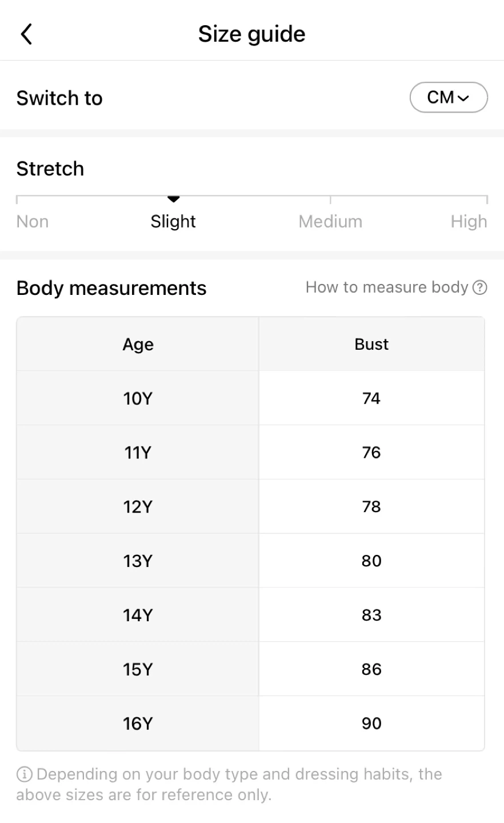
Task: Open the How to measure body link
Action: (387, 287)
